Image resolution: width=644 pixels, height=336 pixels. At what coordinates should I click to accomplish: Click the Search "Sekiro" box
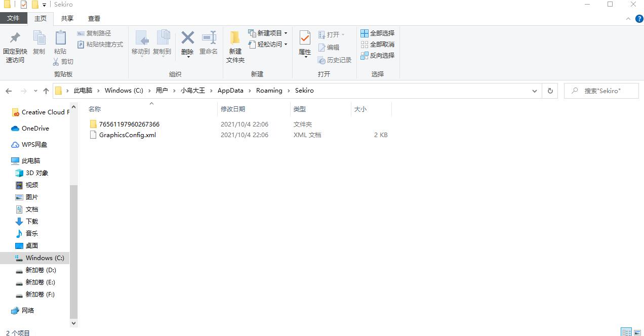[x=601, y=91]
